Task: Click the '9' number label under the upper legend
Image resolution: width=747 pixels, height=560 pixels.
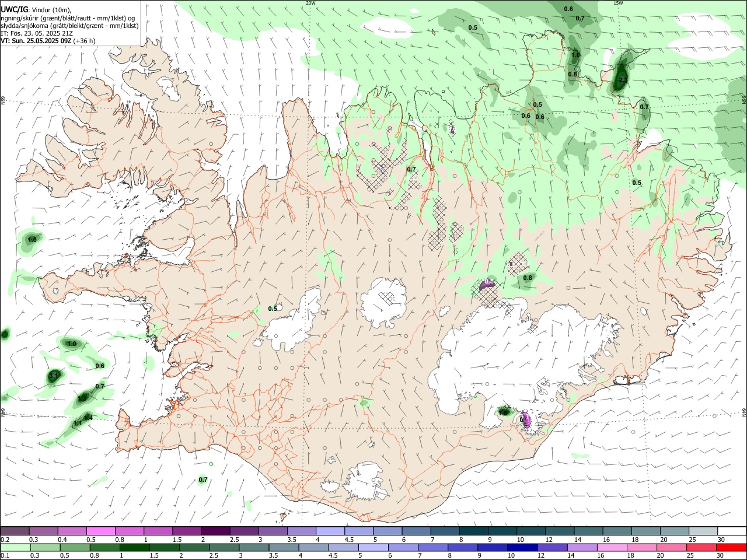Action: pyautogui.click(x=490, y=540)
